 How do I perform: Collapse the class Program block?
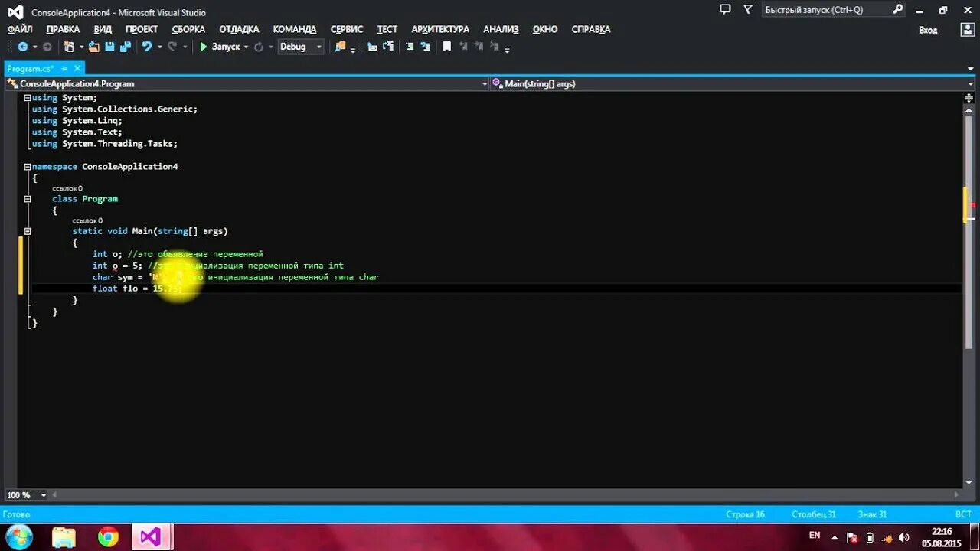27,199
